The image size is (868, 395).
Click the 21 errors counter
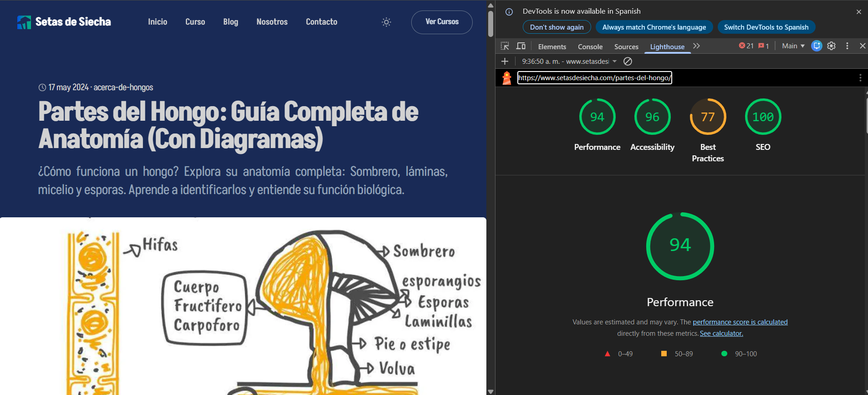pos(746,46)
